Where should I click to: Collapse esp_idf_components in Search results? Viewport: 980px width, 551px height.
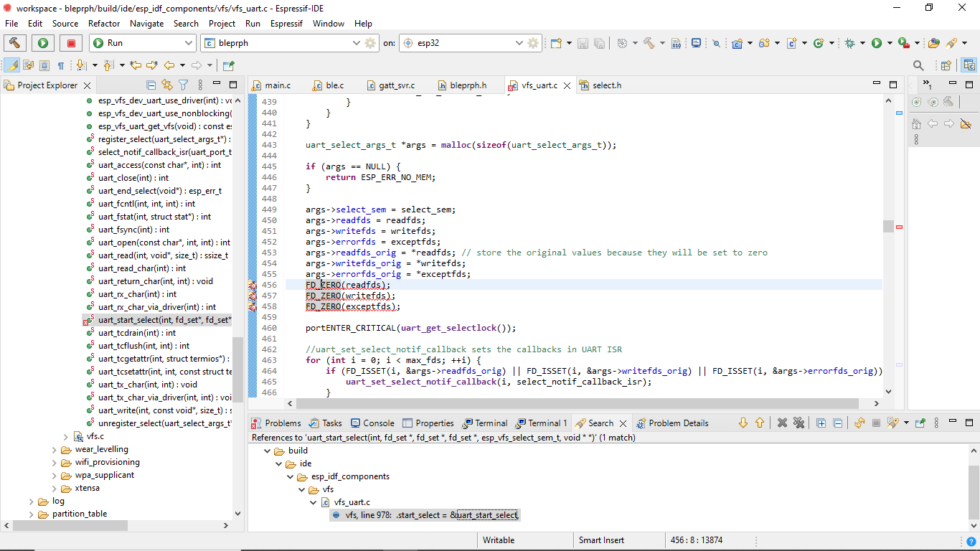(x=291, y=476)
